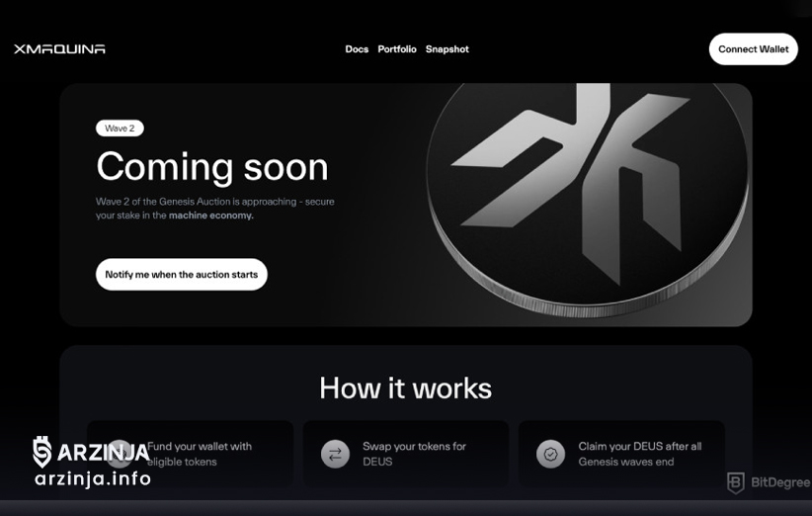Click the swap arrows icon
Screen dimensions: 812x516
pos(335,454)
